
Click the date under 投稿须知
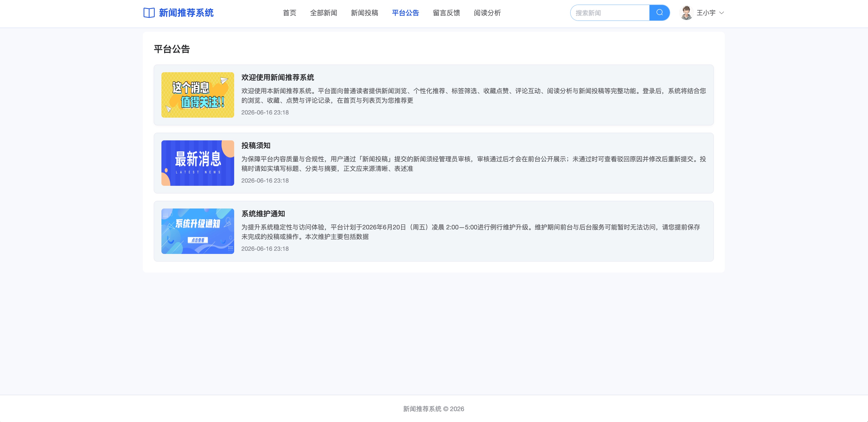[265, 181]
